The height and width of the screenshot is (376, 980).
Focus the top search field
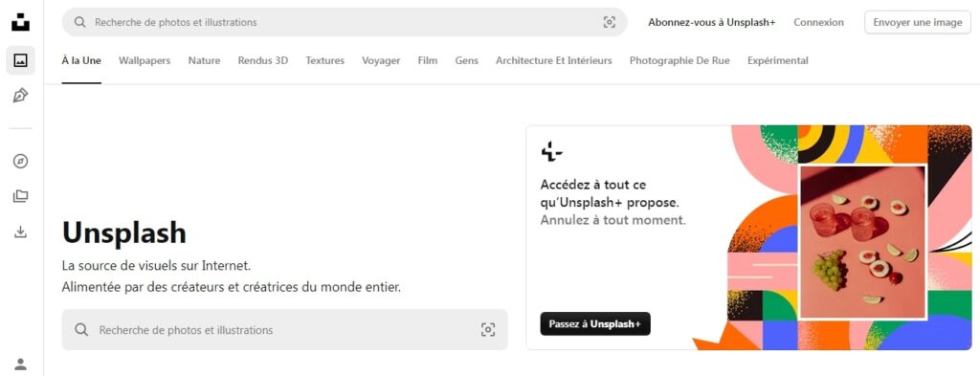click(x=345, y=22)
